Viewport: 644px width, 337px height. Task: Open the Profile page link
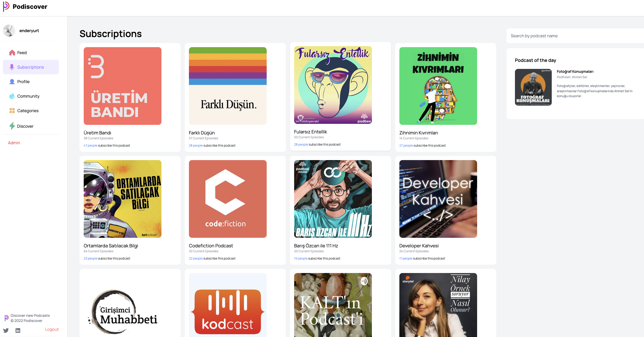pos(31,82)
